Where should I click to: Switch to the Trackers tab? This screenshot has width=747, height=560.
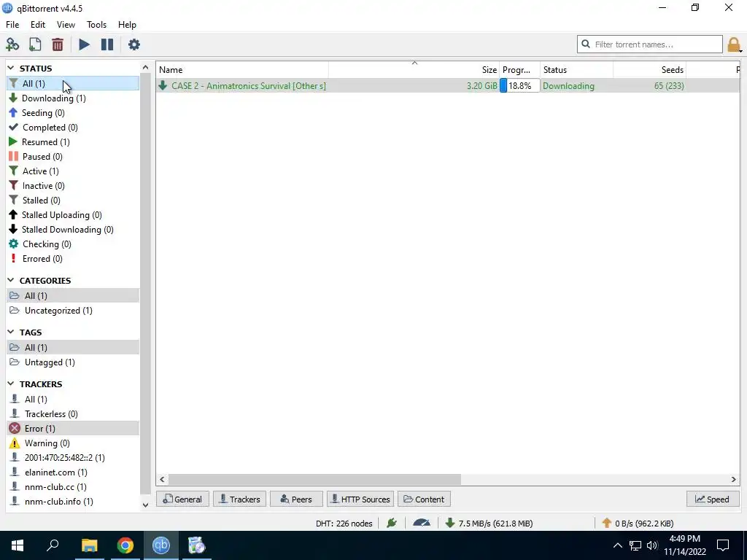(x=239, y=499)
